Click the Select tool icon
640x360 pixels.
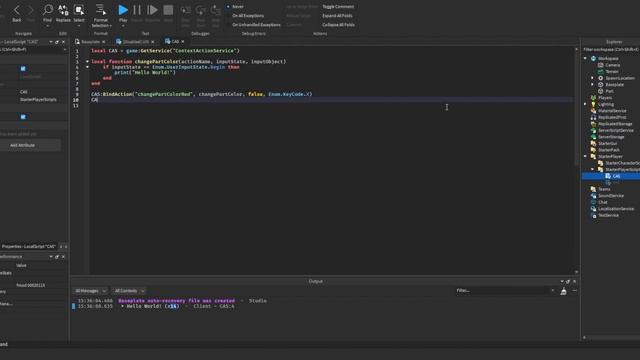coord(79,9)
